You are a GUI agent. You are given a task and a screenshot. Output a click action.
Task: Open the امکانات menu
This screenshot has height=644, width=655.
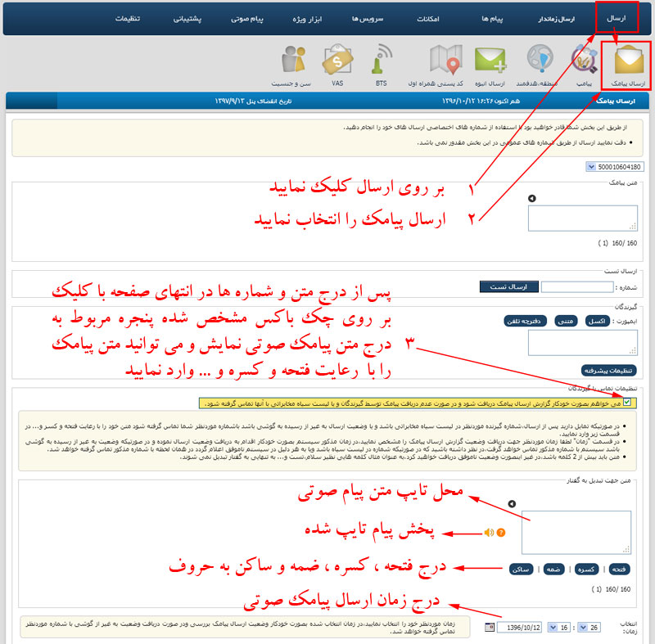[x=427, y=19]
